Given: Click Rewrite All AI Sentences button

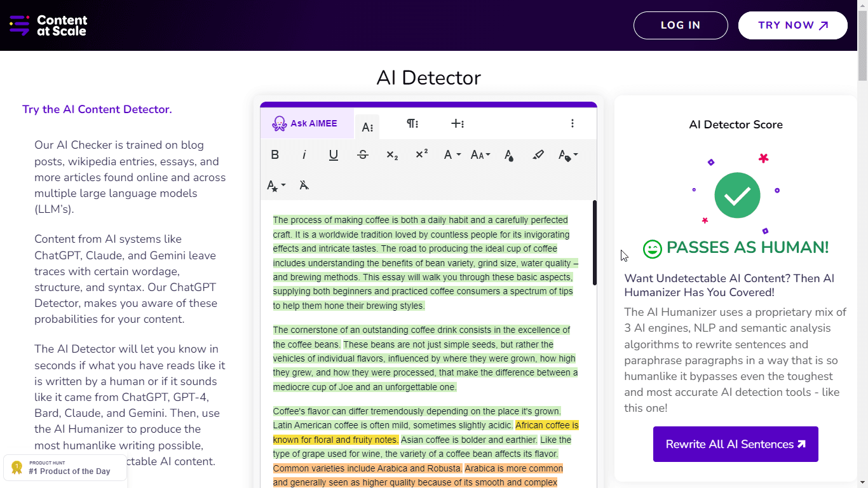Looking at the screenshot, I should pos(735,444).
